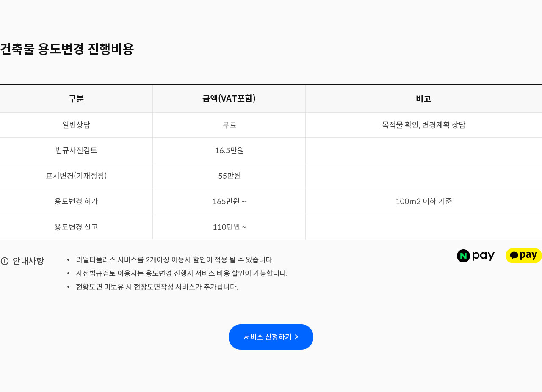This screenshot has height=392, width=542.
Task: Click the info icon beside 안내사항
Action: (5, 261)
